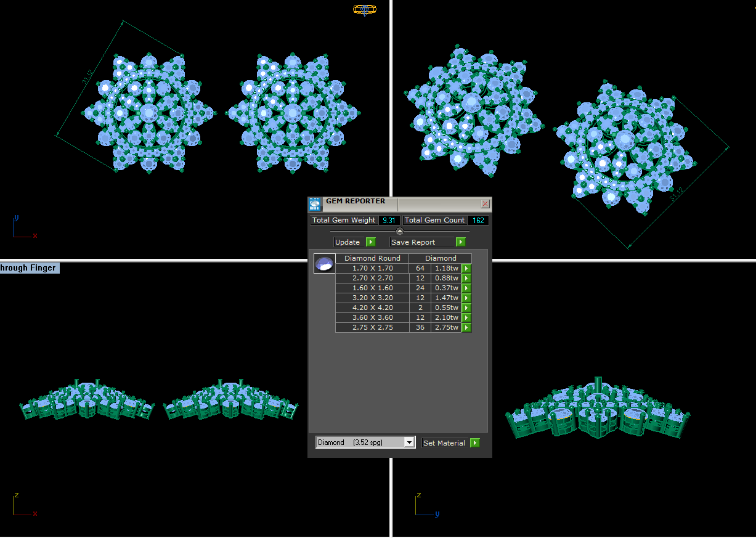Screen dimensions: 756x538
Task: Select the 4.20 X 4.20 size cell
Action: (372, 308)
